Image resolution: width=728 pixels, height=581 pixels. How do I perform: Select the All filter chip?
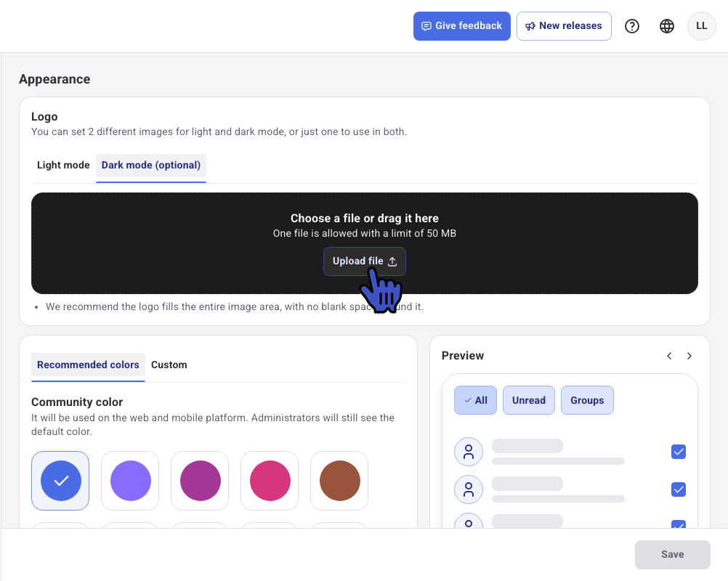coord(475,400)
